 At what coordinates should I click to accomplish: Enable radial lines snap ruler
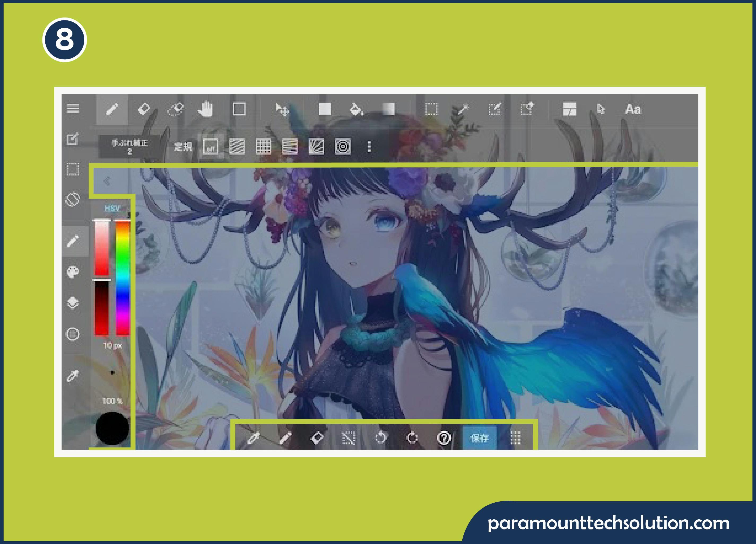tap(316, 146)
